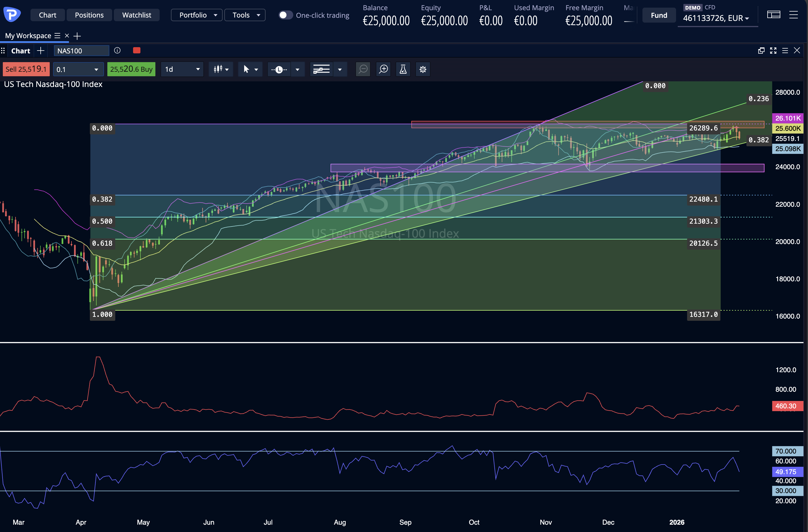Image resolution: width=808 pixels, height=532 pixels.
Task: Duplicate the chart window
Action: 761,51
